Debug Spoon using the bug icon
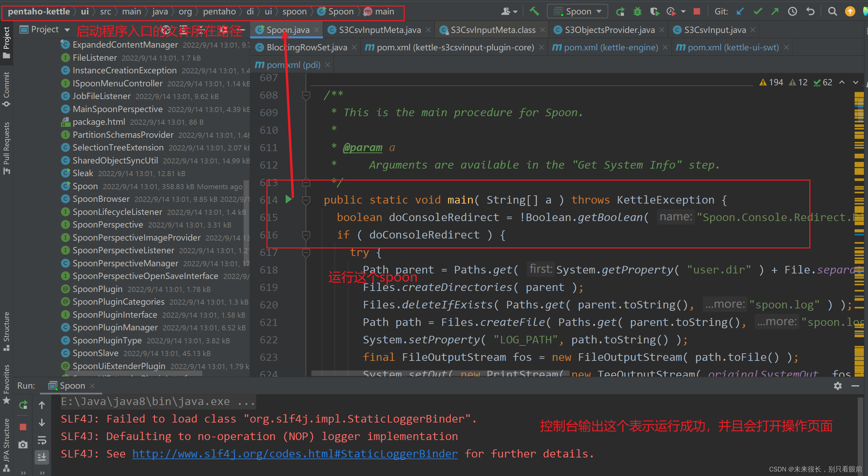Image resolution: width=868 pixels, height=476 pixels. point(637,11)
